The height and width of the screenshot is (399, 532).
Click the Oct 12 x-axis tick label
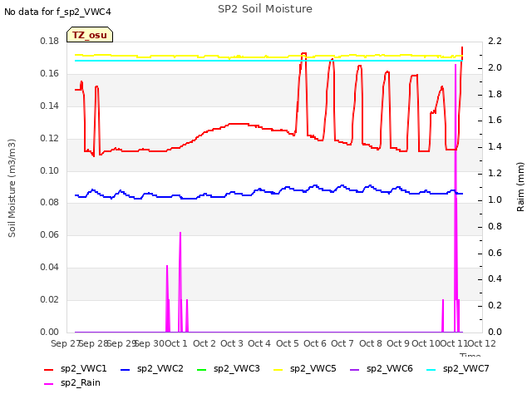(482, 343)
